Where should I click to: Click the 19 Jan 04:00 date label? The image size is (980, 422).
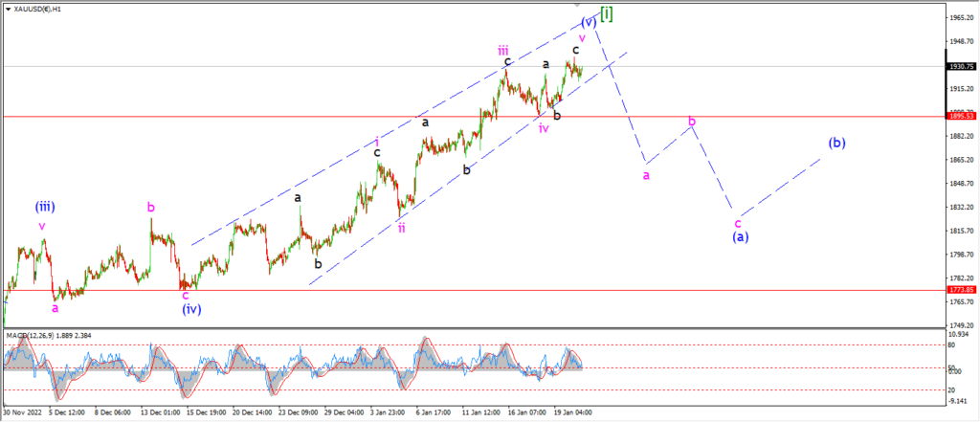[x=572, y=412]
